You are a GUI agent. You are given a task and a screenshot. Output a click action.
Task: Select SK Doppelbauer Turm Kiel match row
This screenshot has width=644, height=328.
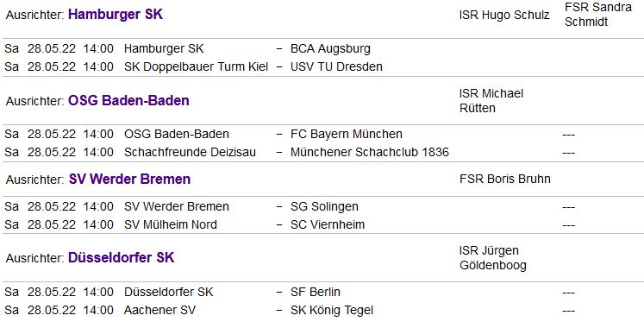pos(322,66)
